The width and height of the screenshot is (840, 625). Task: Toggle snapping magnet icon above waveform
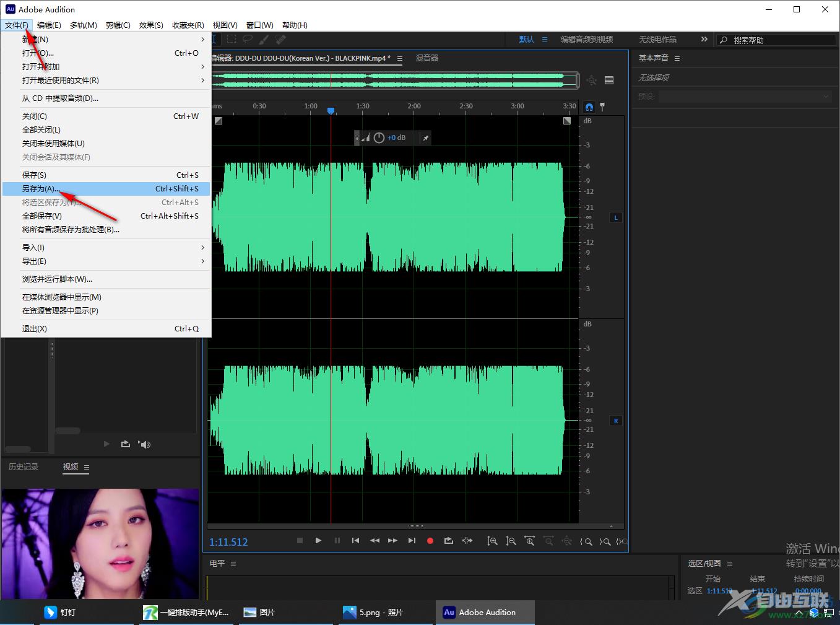[589, 107]
